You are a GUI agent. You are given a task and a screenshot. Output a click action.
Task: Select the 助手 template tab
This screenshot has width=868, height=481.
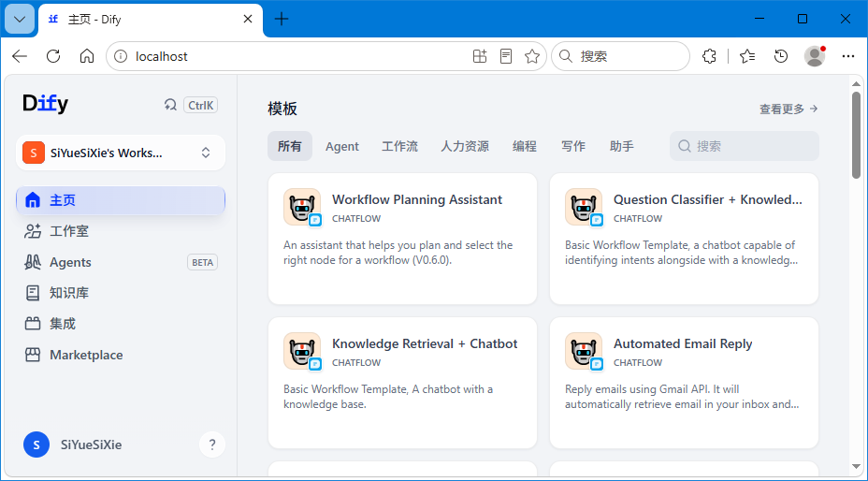point(622,146)
